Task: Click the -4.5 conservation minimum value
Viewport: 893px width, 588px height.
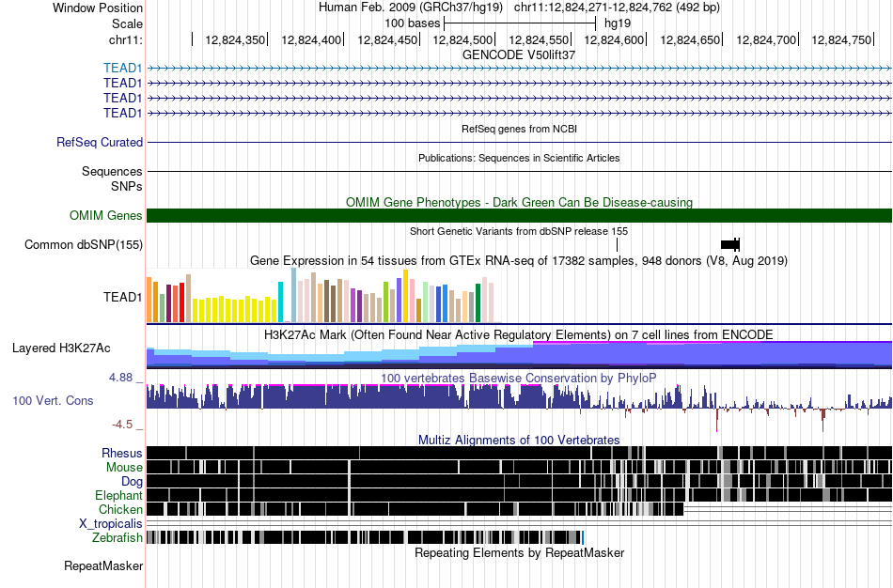Action: pyautogui.click(x=122, y=425)
